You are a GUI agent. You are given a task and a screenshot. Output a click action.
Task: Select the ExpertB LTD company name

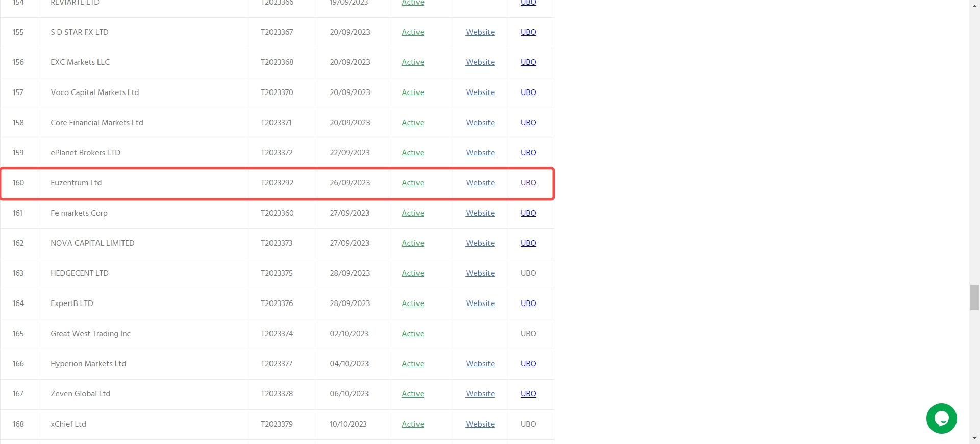pos(71,303)
